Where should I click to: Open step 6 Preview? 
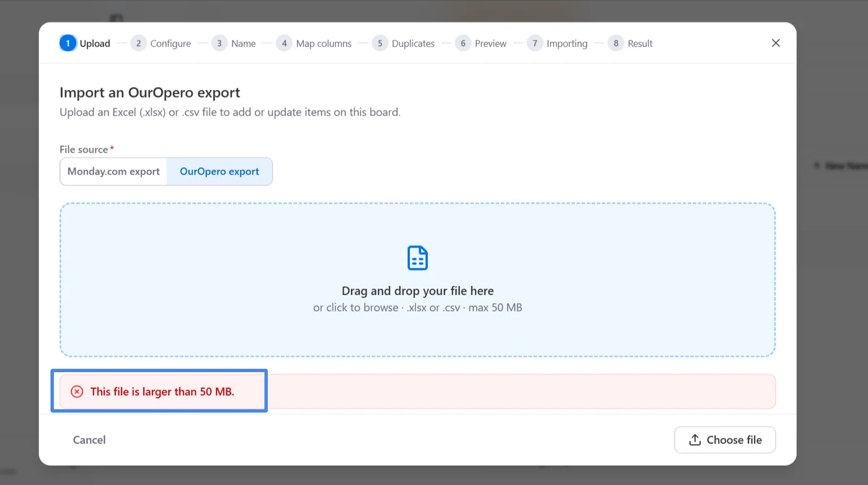(x=480, y=43)
